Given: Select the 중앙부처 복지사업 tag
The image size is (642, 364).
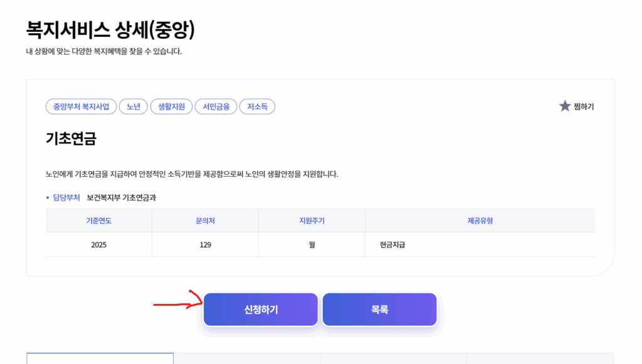Looking at the screenshot, I should [81, 107].
